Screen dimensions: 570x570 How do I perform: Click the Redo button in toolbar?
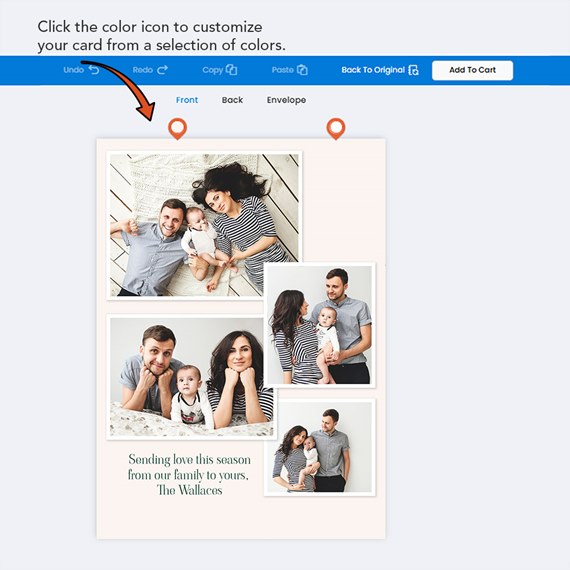150,70
